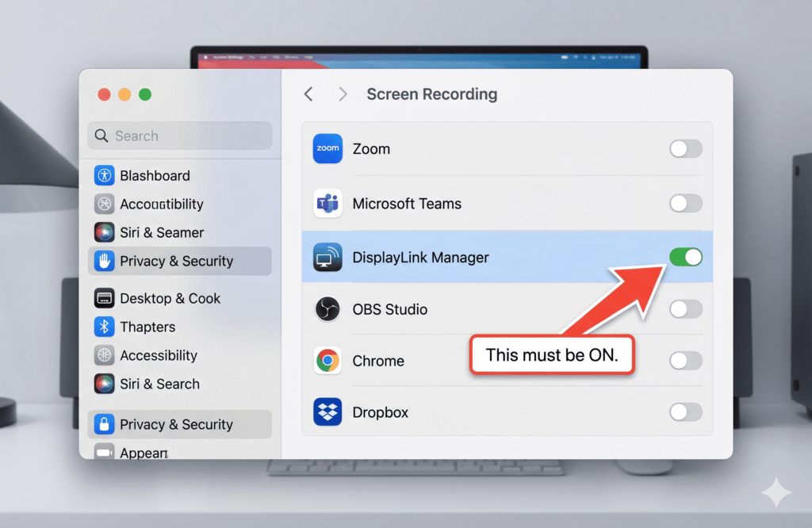Click the Chrome app icon
Screen dimensions: 812x528
pyautogui.click(x=327, y=360)
